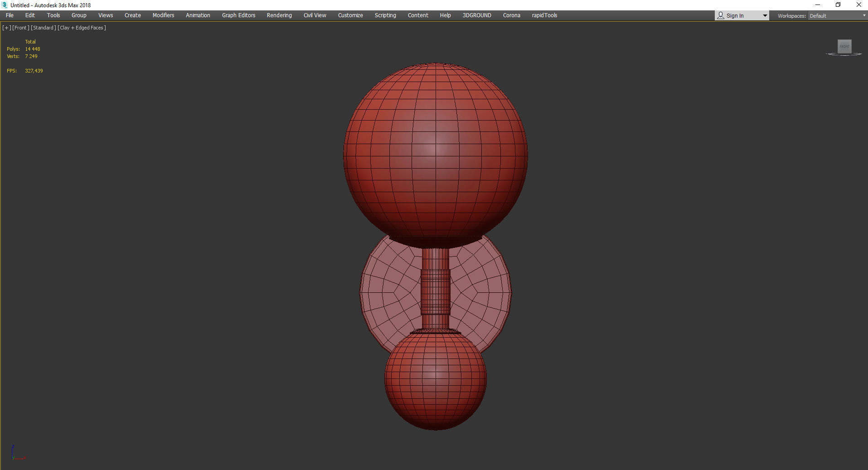
Task: Expand the Sign In dropdown arrow
Action: (765, 16)
